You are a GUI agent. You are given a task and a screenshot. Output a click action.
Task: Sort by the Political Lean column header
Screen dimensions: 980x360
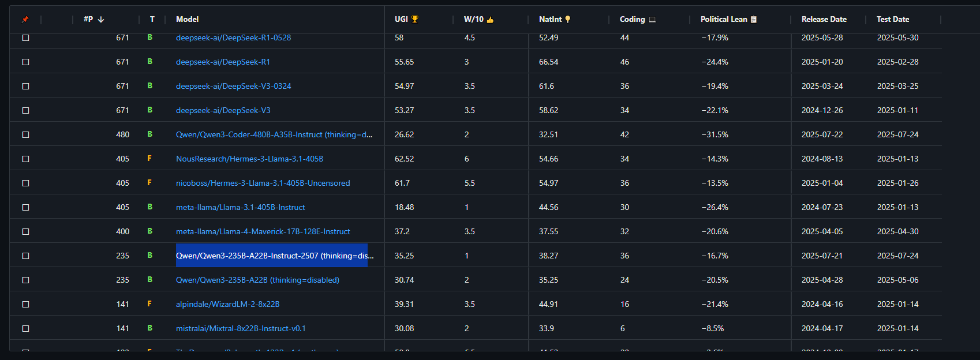pyautogui.click(x=724, y=19)
